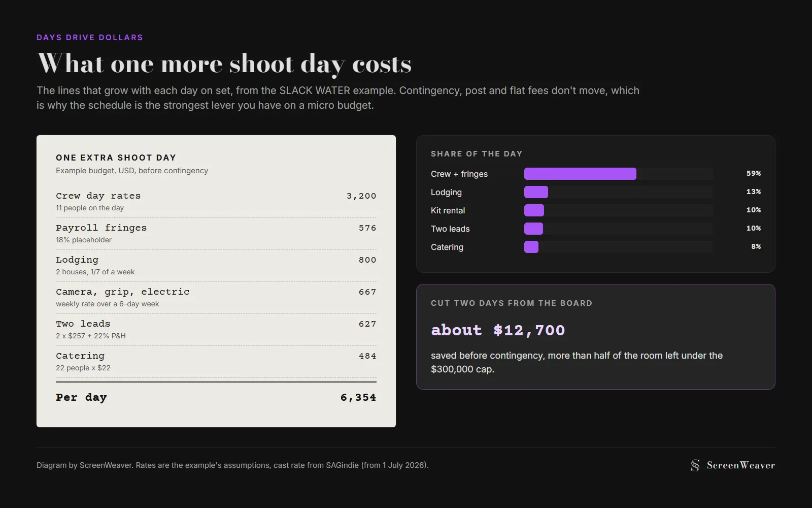The image size is (812, 508).
Task: Click the 484 catering amount
Action: 367,356
